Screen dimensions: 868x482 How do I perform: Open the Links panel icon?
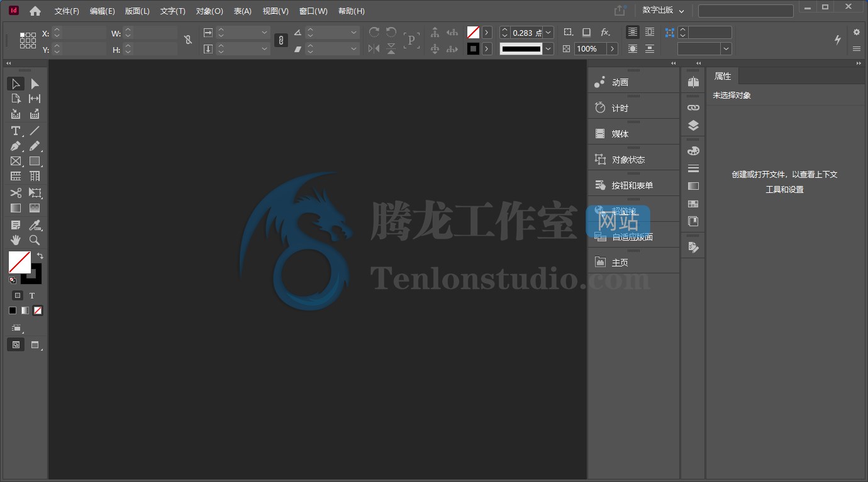[x=693, y=107]
